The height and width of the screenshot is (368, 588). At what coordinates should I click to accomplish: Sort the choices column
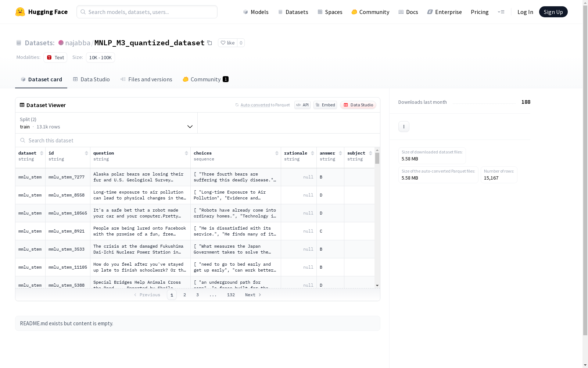tap(277, 153)
